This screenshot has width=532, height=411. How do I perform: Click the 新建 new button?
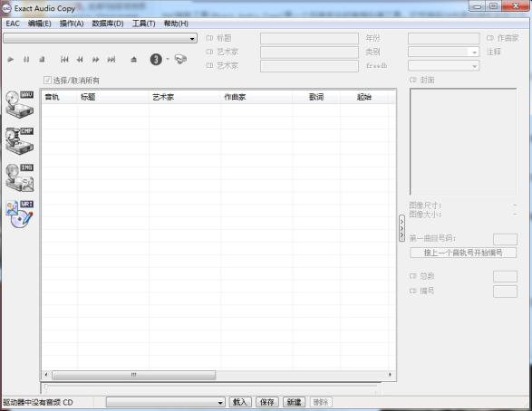(x=294, y=402)
